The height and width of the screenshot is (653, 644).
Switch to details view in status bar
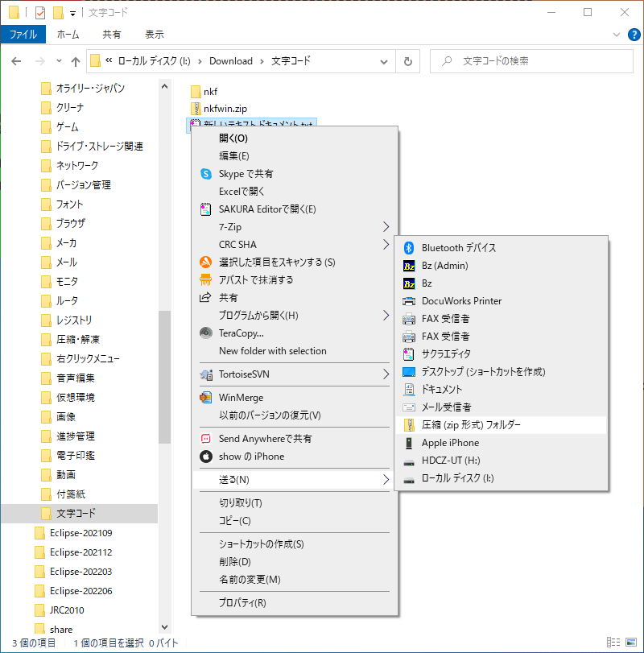click(613, 643)
